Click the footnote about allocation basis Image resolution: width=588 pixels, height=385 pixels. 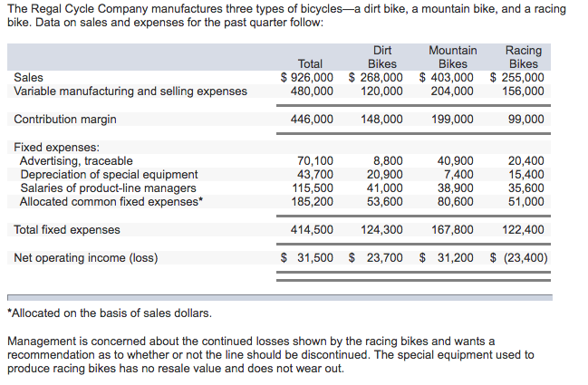[110, 313]
